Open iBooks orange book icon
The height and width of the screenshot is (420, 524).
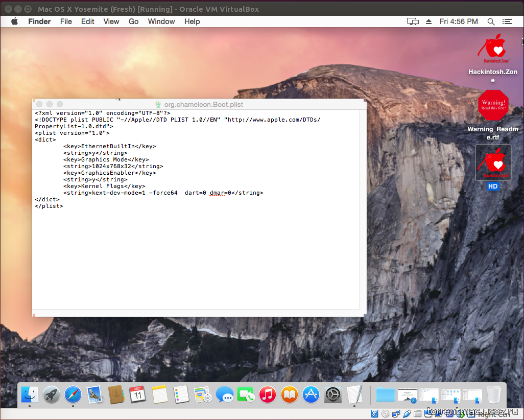[x=290, y=394]
